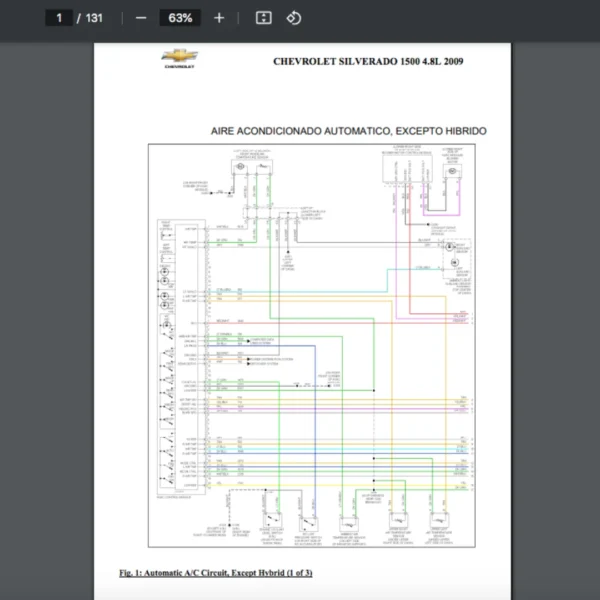Screen dimensions: 600x600
Task: Rotate the document with the rotate icon
Action: point(293,18)
